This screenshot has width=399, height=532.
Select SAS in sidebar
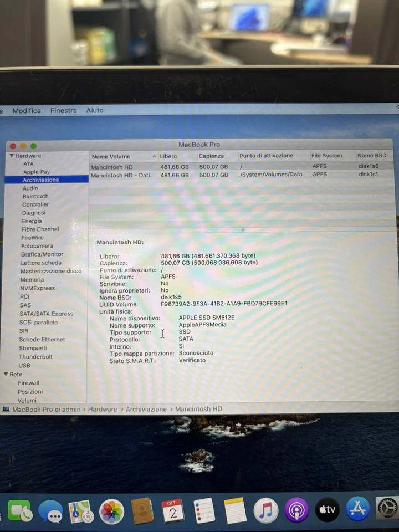click(x=25, y=305)
